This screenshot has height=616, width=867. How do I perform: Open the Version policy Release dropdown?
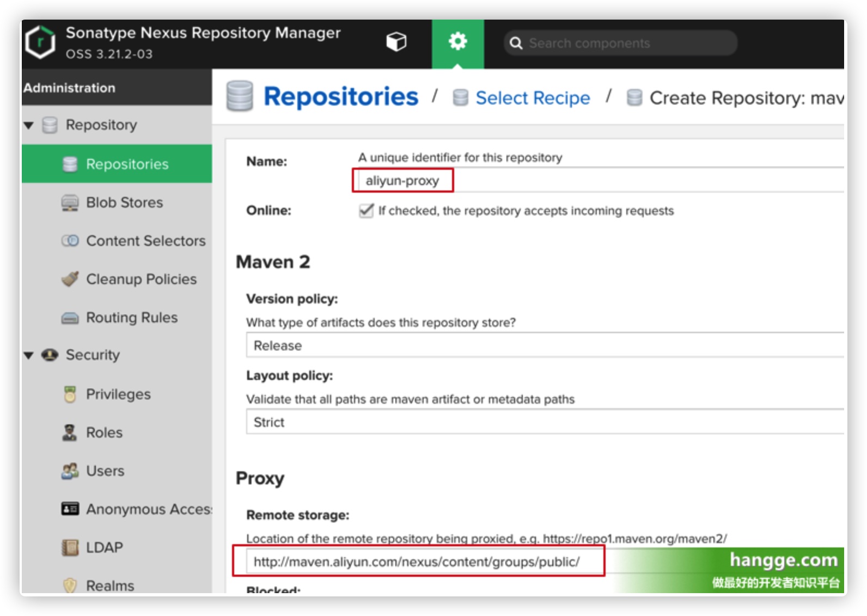pos(545,345)
